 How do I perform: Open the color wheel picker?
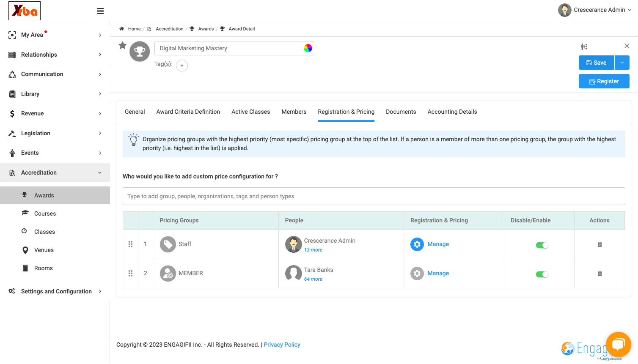click(x=308, y=48)
